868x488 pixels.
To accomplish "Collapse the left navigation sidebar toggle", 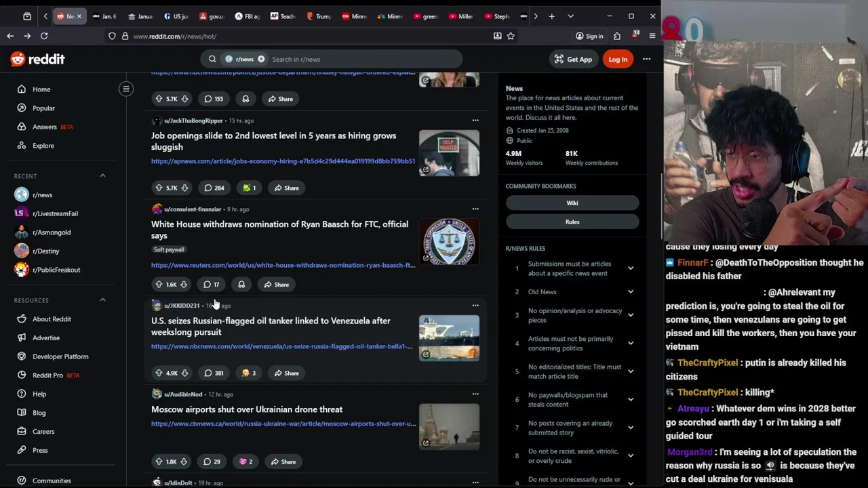I will (126, 89).
